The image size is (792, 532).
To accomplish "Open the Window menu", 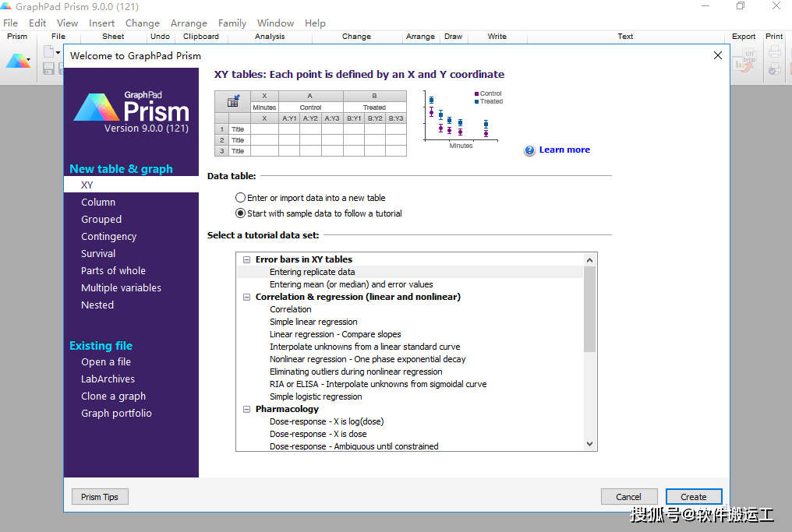I will click(x=275, y=23).
